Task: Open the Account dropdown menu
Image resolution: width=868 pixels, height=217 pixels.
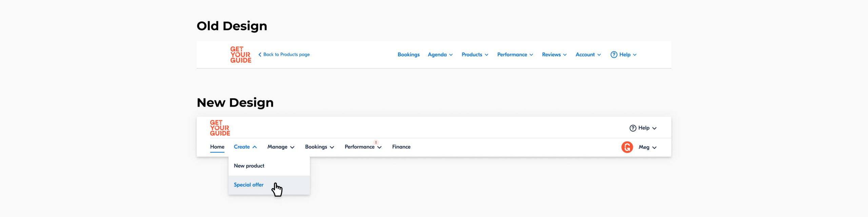Action: coord(588,55)
